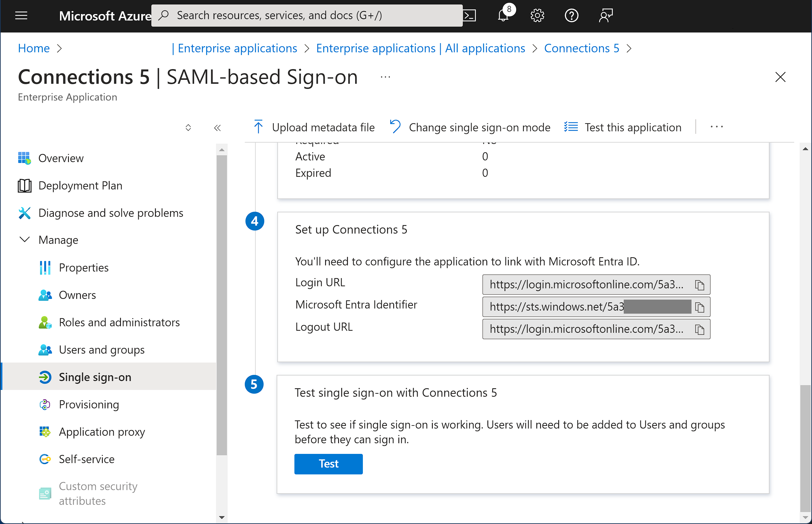Copy the Microsoft Entra Identifier

(x=699, y=307)
